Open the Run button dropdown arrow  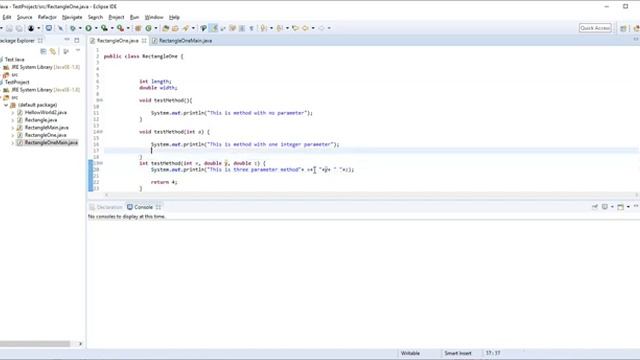[96, 28]
